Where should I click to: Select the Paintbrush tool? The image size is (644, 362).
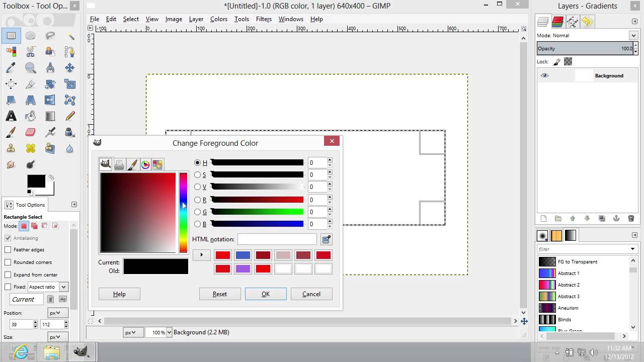[x=11, y=132]
